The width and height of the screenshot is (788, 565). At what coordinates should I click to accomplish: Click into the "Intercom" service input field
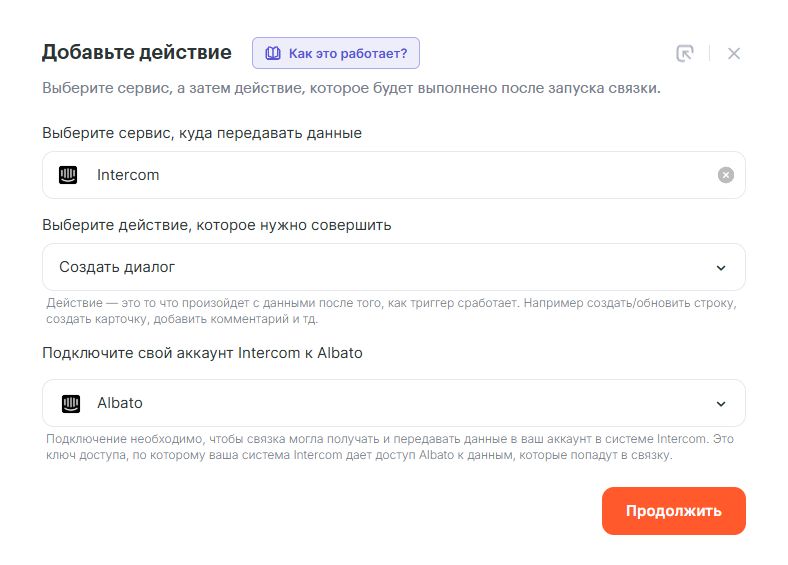[400, 175]
